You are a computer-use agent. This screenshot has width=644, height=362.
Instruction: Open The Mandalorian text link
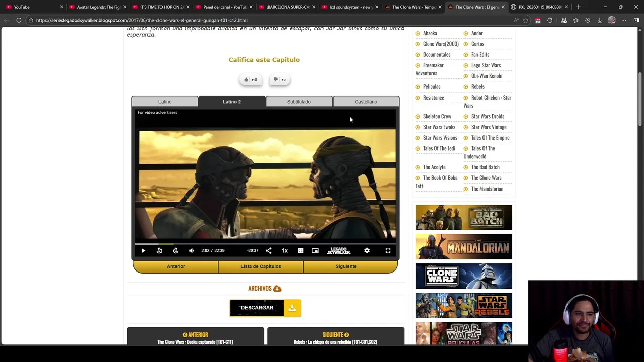point(487,189)
